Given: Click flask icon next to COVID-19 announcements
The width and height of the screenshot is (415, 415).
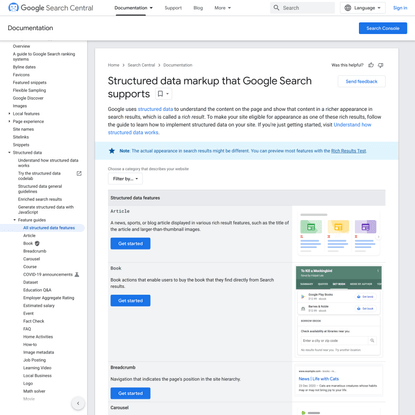Looking at the screenshot, I should pos(77,274).
